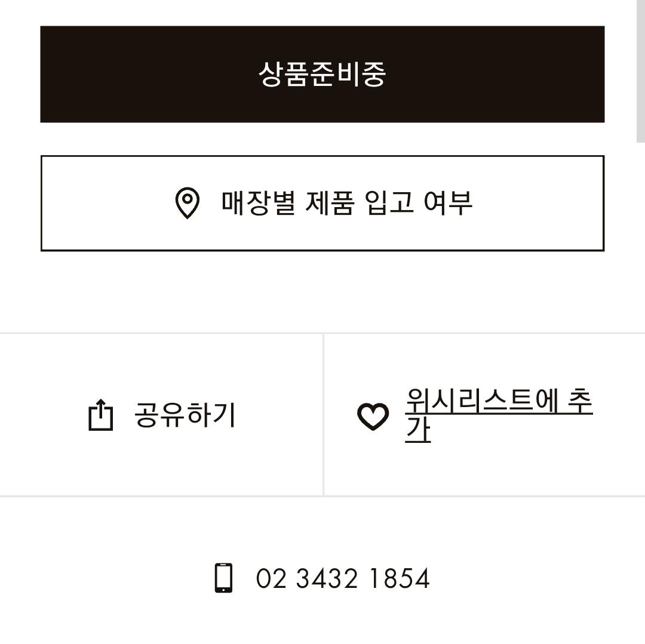The height and width of the screenshot is (644, 645).
Task: Click the 위시리스트에 추가 underlined link
Action: (499, 415)
